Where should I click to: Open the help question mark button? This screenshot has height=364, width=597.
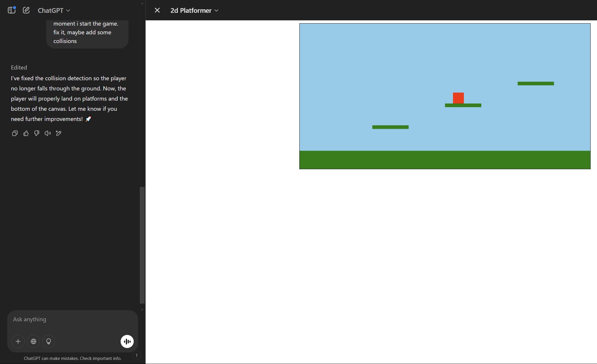coord(136,355)
